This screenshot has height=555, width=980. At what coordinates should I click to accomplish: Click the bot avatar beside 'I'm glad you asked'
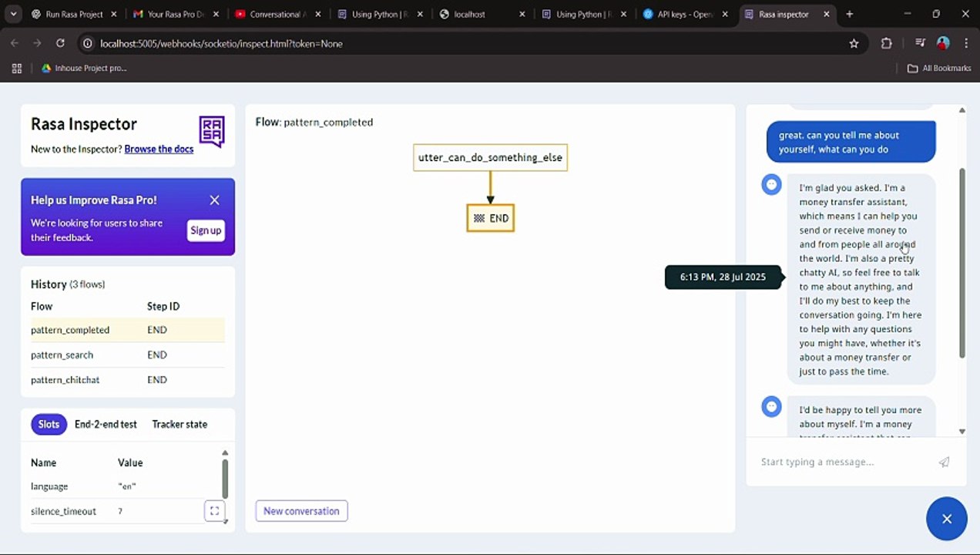[x=771, y=185]
